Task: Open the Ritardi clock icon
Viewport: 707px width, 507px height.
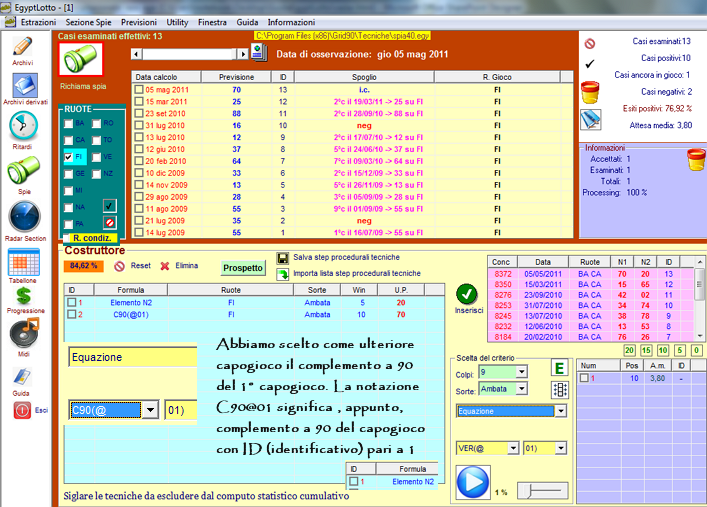Action: pos(23,126)
